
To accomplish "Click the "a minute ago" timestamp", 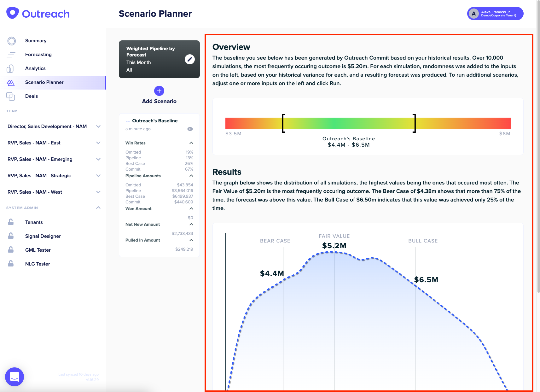I will click(x=138, y=129).
